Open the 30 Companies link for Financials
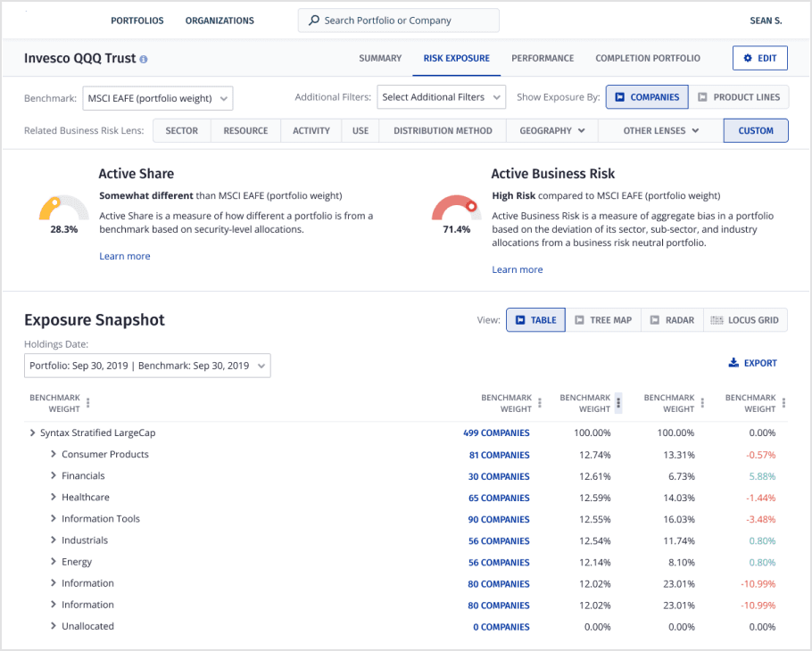 click(499, 476)
